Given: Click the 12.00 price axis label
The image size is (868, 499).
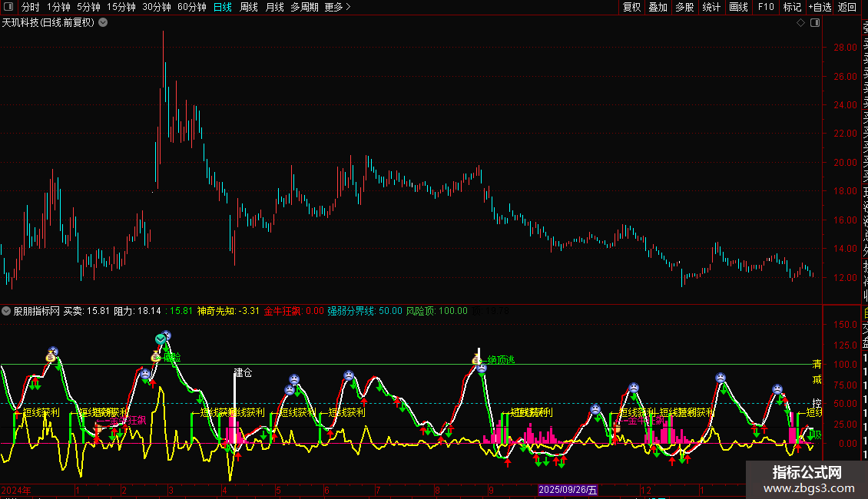Looking at the screenshot, I should pyautogui.click(x=845, y=278).
